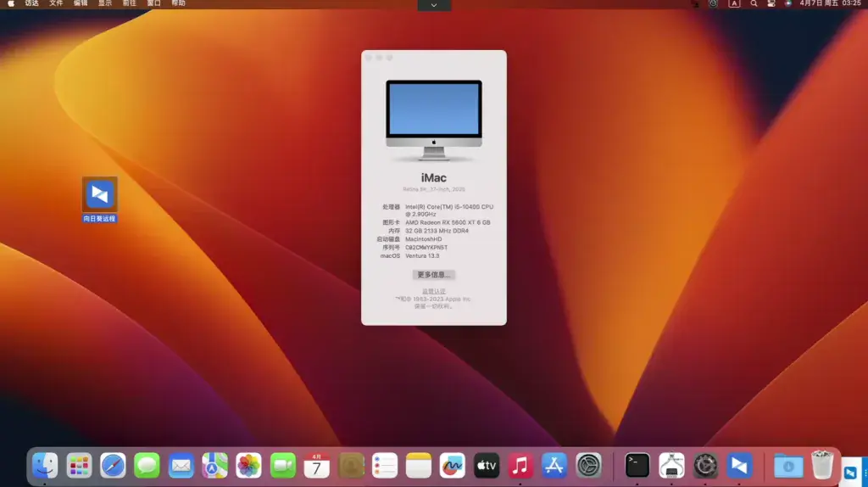Image resolution: width=868 pixels, height=487 pixels.
Task: Select memory text 32 GB 2133 MHz DDR4
Action: (x=437, y=231)
